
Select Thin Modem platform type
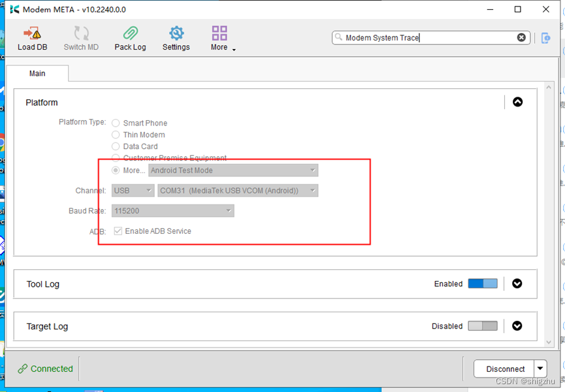point(116,135)
